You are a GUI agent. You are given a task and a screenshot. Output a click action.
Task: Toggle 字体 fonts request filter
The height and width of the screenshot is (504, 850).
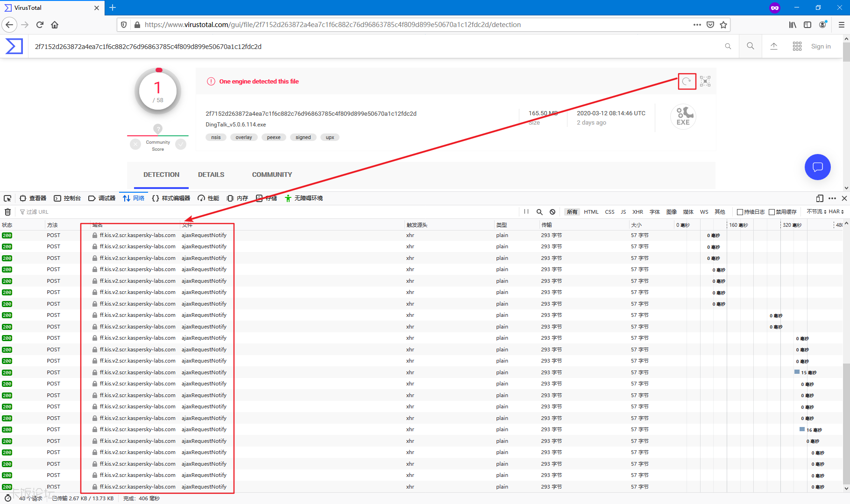coord(655,212)
